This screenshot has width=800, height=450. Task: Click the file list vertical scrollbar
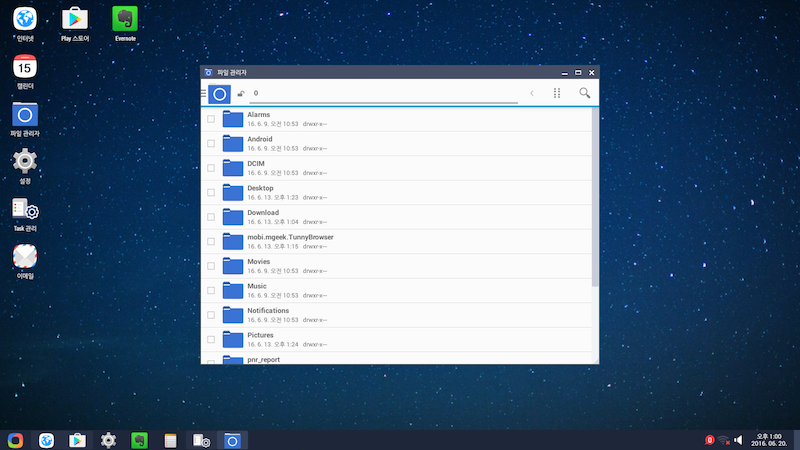(595, 197)
